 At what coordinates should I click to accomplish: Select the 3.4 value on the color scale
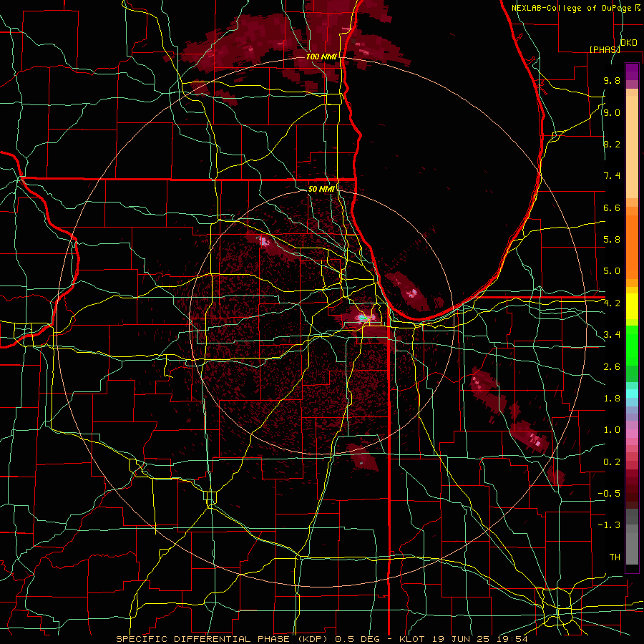pyautogui.click(x=612, y=335)
